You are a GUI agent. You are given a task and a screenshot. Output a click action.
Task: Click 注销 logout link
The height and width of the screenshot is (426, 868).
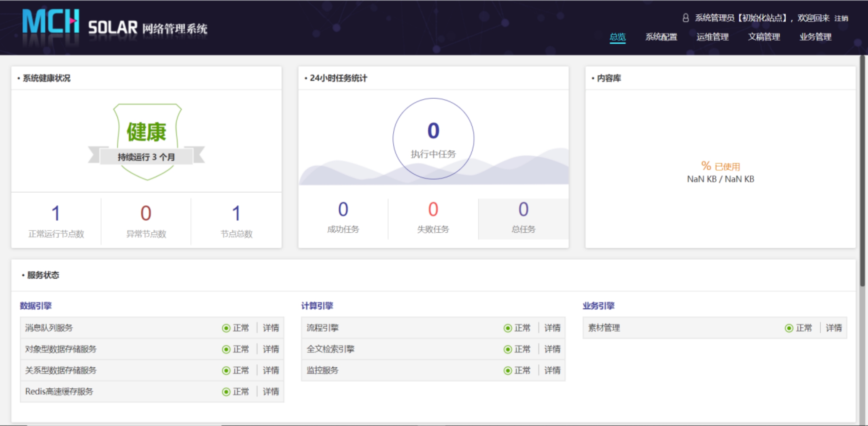841,18
